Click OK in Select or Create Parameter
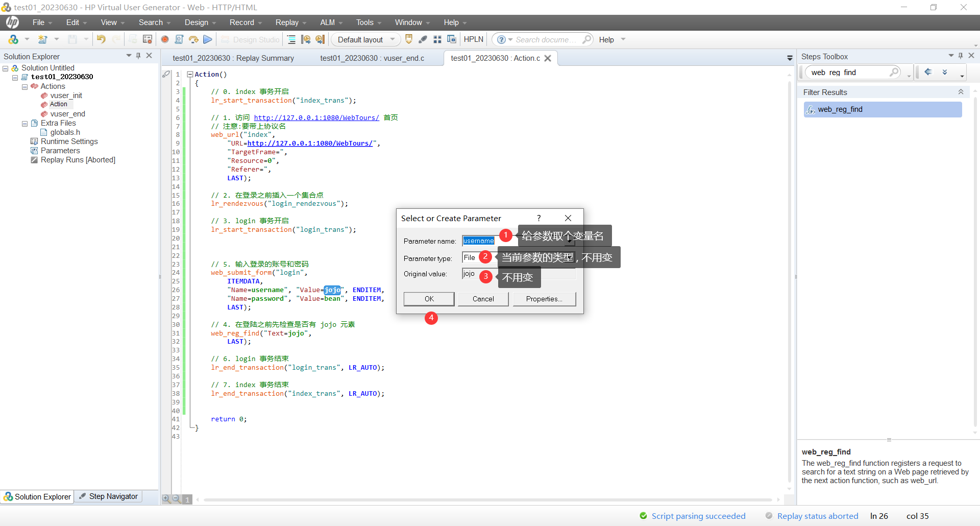The image size is (980, 526). [429, 299]
